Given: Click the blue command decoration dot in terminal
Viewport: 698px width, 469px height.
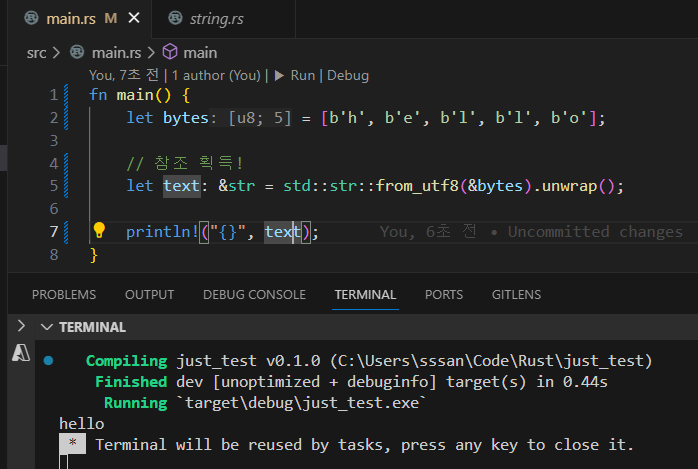Looking at the screenshot, I should tap(48, 360).
